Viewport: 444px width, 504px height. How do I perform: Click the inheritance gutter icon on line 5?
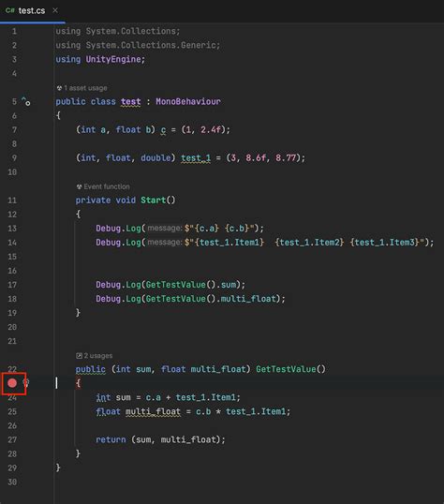25,101
